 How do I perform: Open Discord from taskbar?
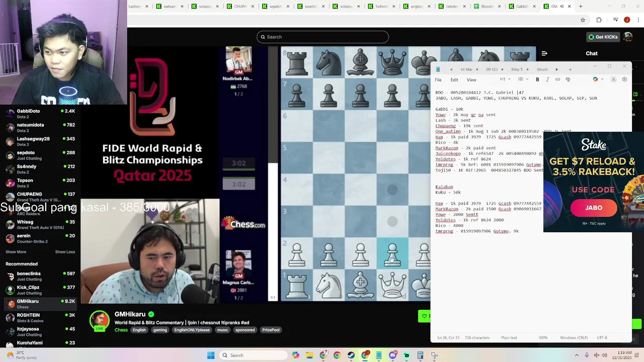(x=393, y=355)
